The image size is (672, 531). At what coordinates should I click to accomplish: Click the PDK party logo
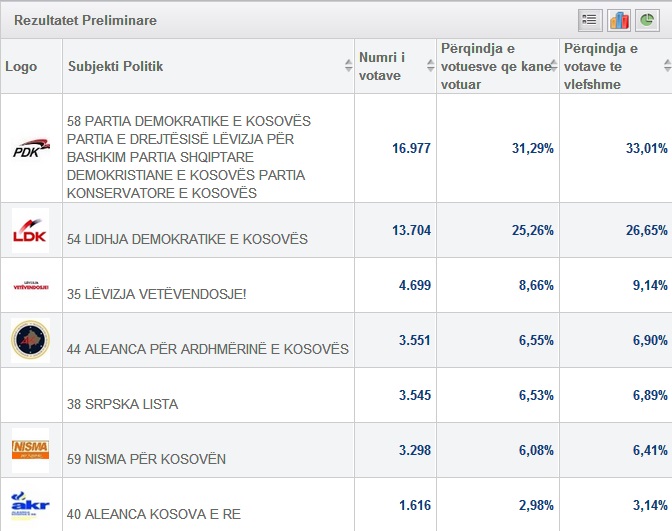(x=31, y=149)
